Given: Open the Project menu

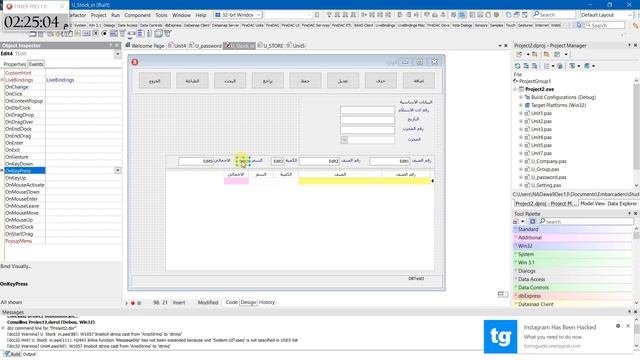Looking at the screenshot, I should click(98, 15).
